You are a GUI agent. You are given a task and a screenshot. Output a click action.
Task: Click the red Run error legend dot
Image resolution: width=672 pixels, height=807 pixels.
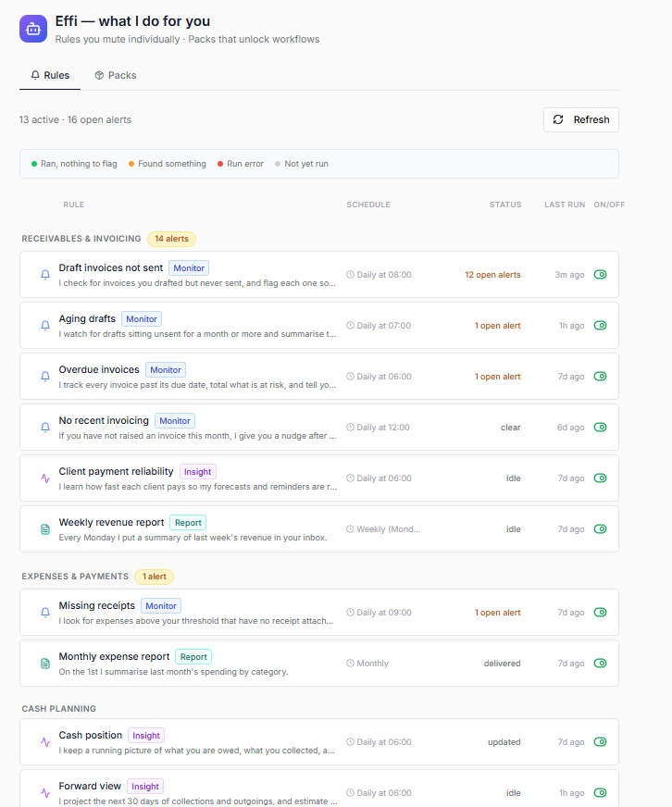click(220, 164)
